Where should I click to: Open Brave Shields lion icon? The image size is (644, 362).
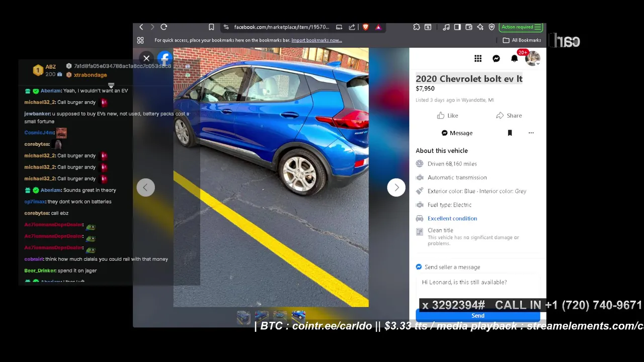click(x=366, y=27)
